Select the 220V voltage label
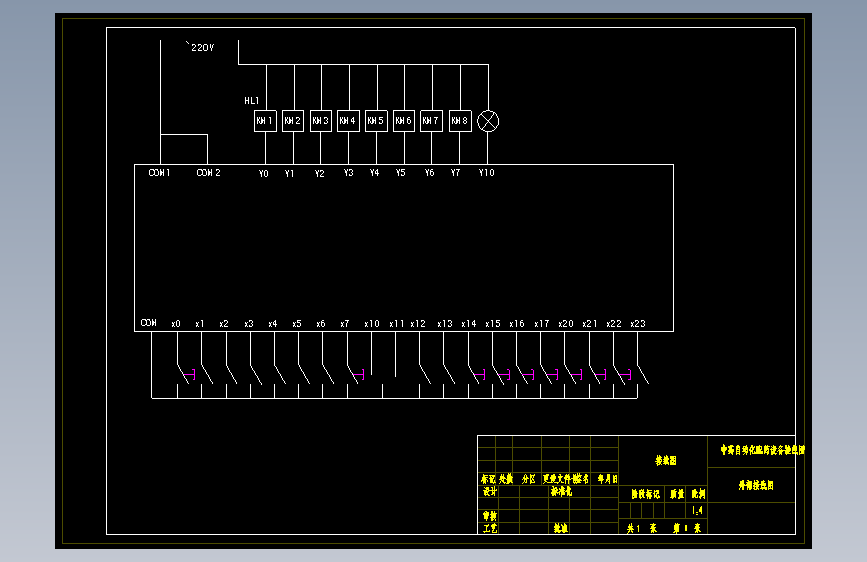This screenshot has width=867, height=562. click(200, 47)
